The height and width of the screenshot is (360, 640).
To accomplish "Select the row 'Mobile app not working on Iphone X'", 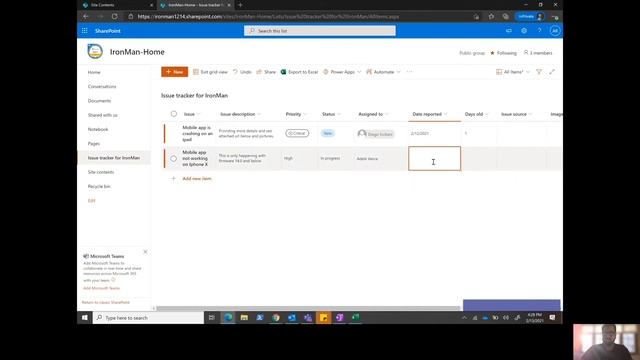I will 173,158.
